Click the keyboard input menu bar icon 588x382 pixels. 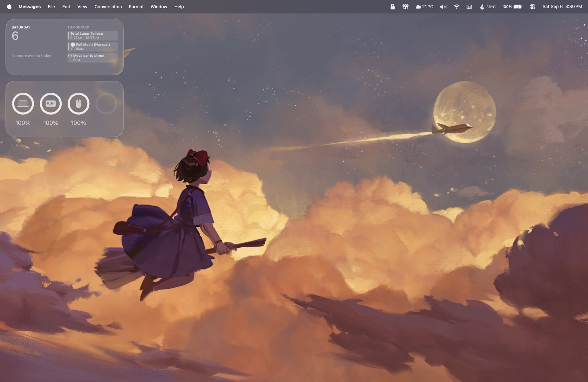469,6
